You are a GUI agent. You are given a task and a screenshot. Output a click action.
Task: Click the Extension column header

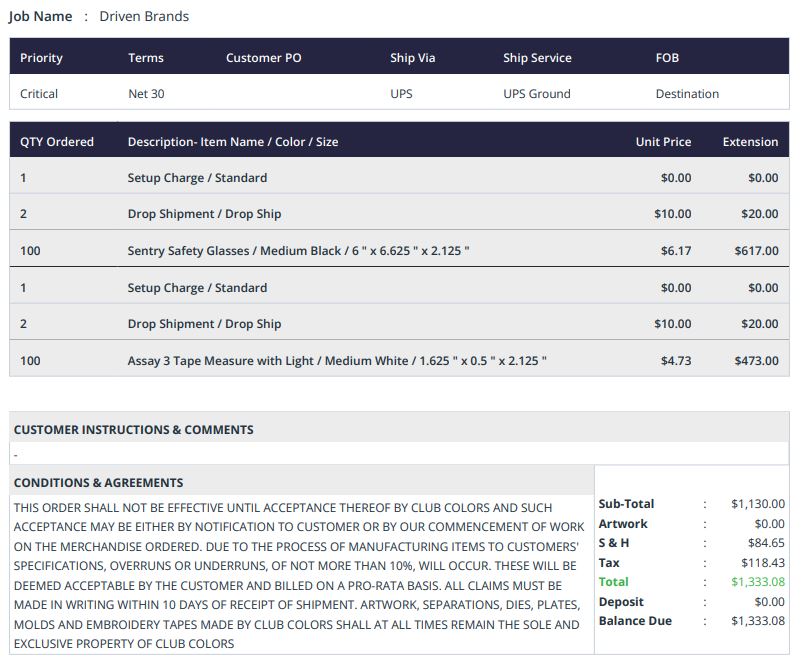tap(750, 142)
